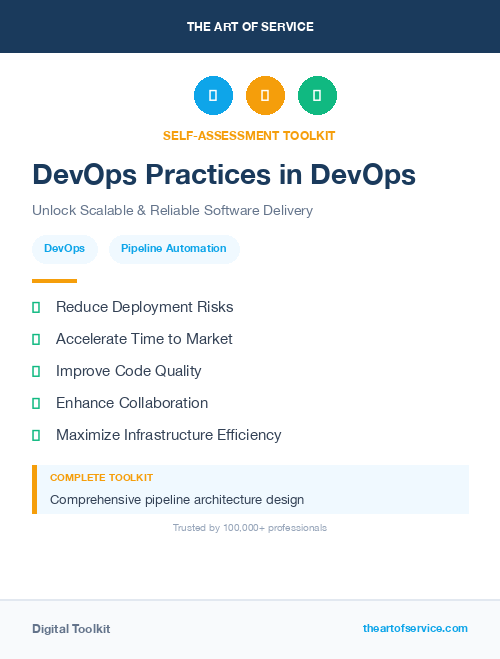Open the theartofservice.com link
Screen dimensions: 500x659
click(x=415, y=628)
